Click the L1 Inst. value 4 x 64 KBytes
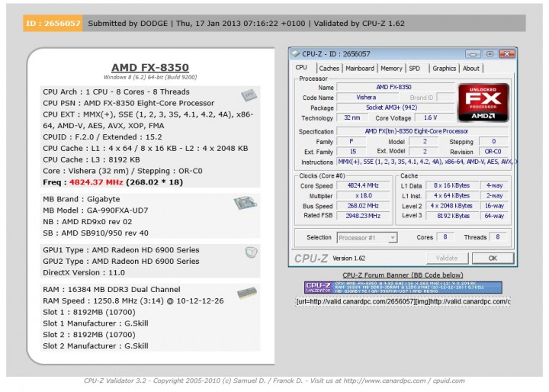This screenshot has height=392, width=549. [x=451, y=195]
